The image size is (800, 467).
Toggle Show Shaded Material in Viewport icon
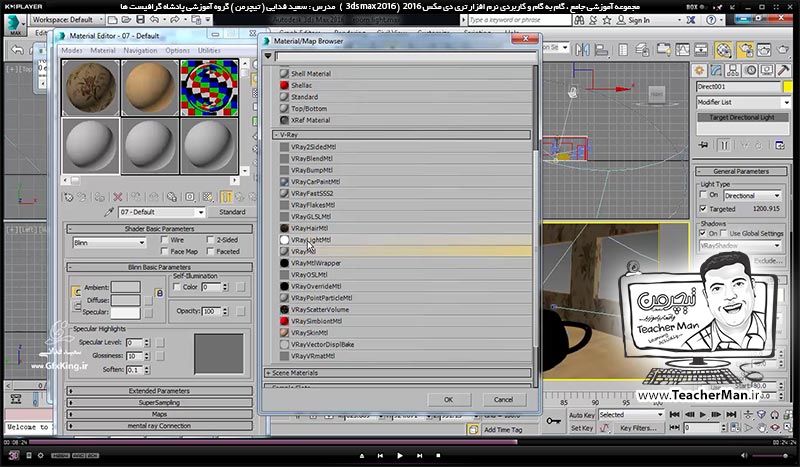(x=208, y=197)
